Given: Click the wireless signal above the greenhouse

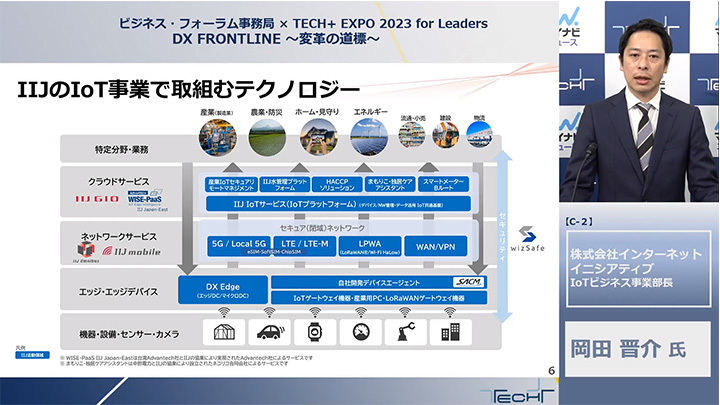Looking at the screenshot, I should click(x=224, y=312).
